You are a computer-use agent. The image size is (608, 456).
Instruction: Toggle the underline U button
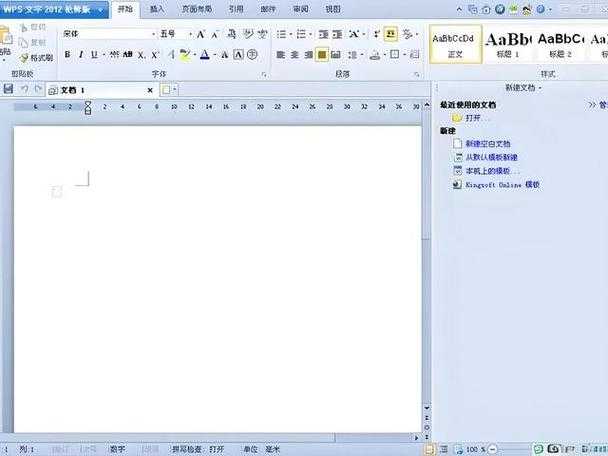tap(94, 55)
